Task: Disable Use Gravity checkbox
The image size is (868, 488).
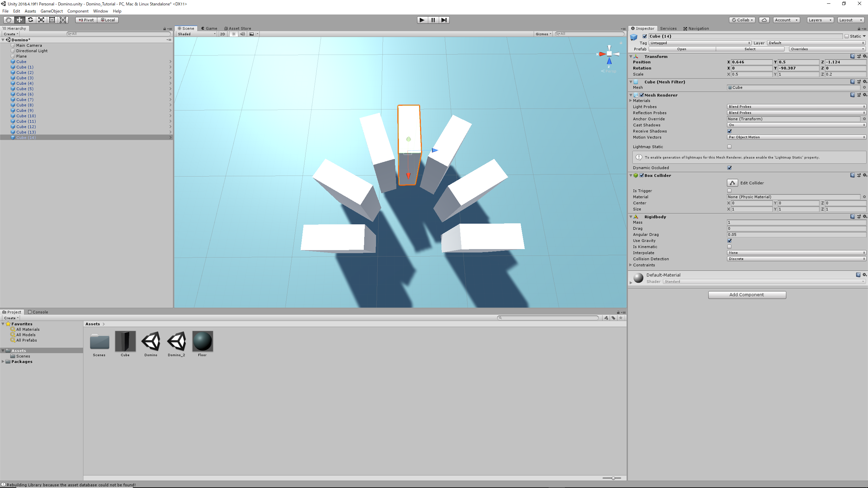Action: coord(729,241)
